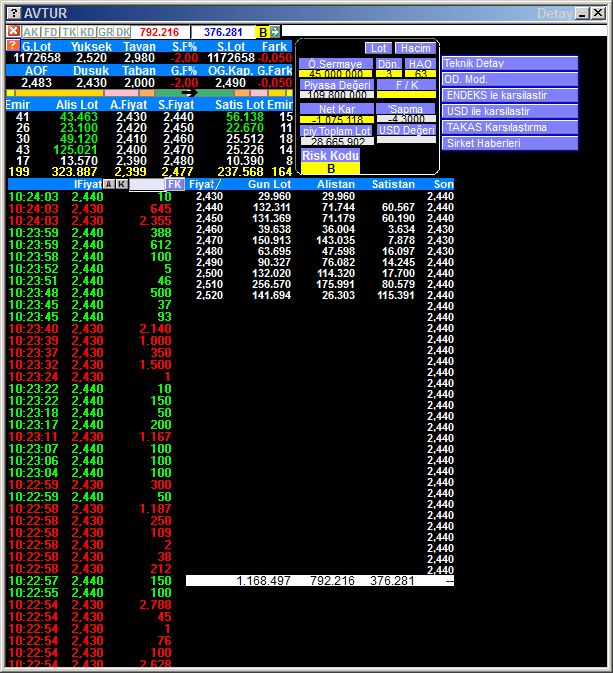The image size is (613, 673).
Task: Click the Alistan column header
Action: click(336, 184)
